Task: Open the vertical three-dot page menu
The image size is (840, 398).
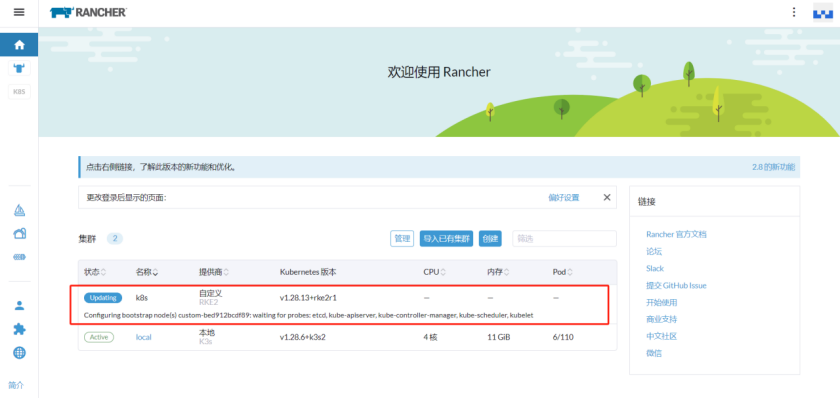Action: pyautogui.click(x=794, y=12)
